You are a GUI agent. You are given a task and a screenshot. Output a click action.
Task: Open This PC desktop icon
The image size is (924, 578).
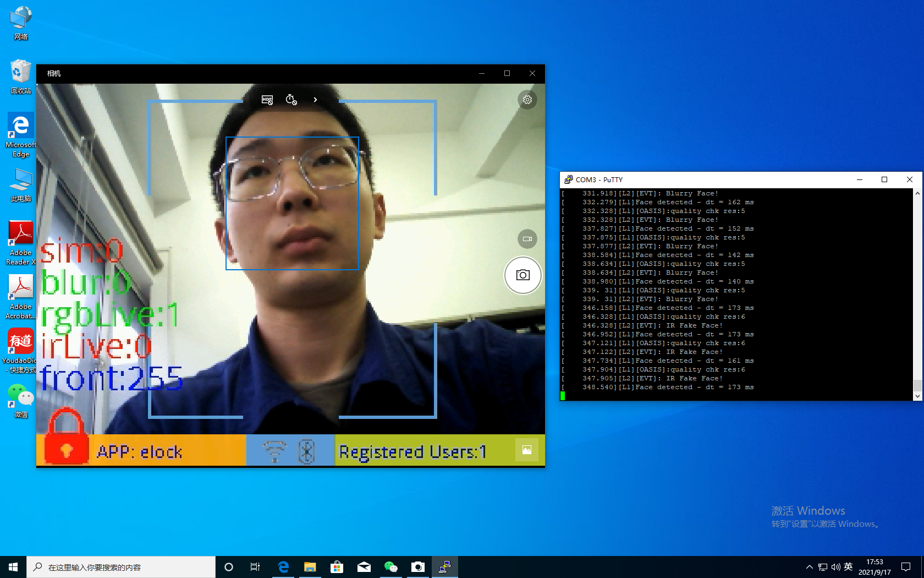[x=21, y=185]
